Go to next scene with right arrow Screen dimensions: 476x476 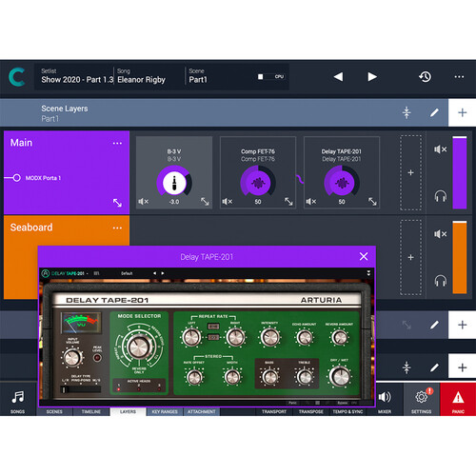point(372,76)
